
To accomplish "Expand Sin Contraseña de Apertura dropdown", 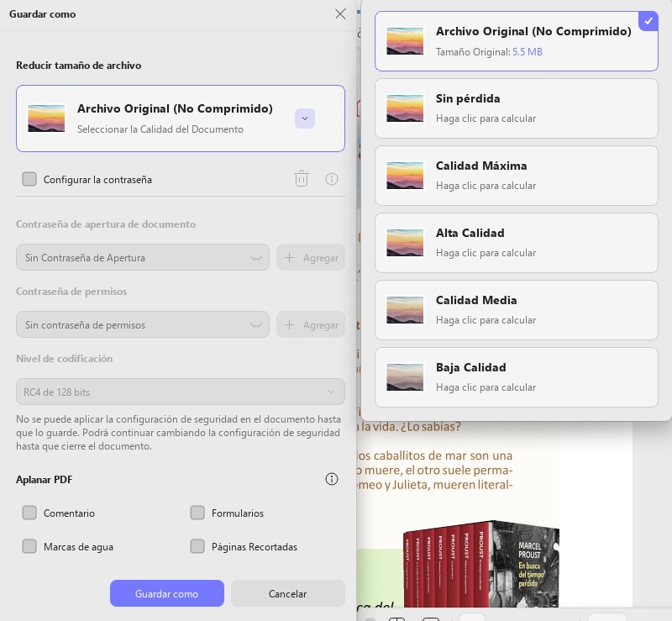I will pos(143,257).
